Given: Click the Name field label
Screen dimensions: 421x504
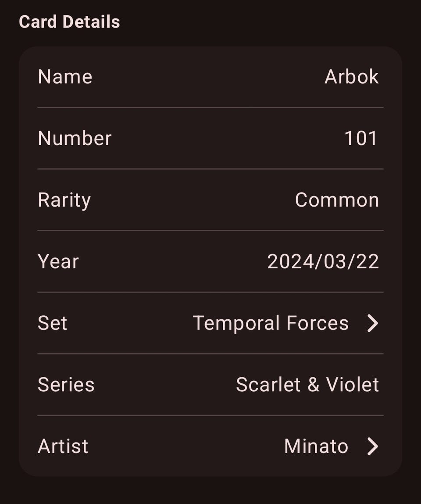Looking at the screenshot, I should (x=65, y=77).
